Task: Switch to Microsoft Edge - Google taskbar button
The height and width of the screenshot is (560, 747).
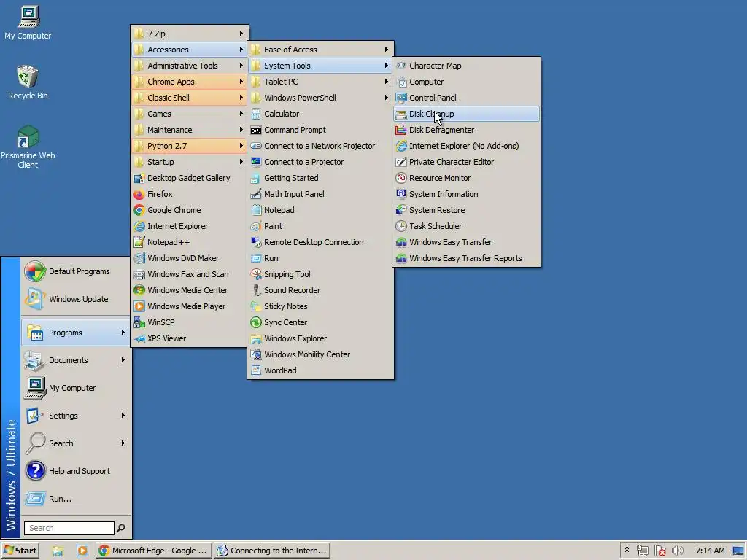Action: (x=153, y=551)
